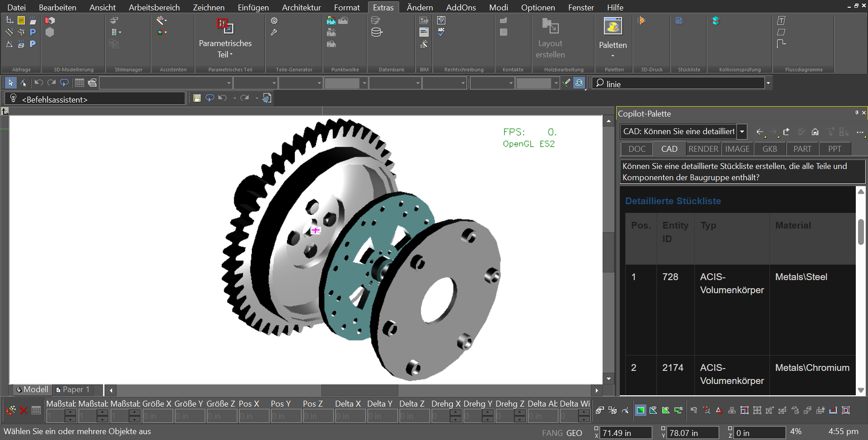Open the linie search box dropdown arrow

768,83
